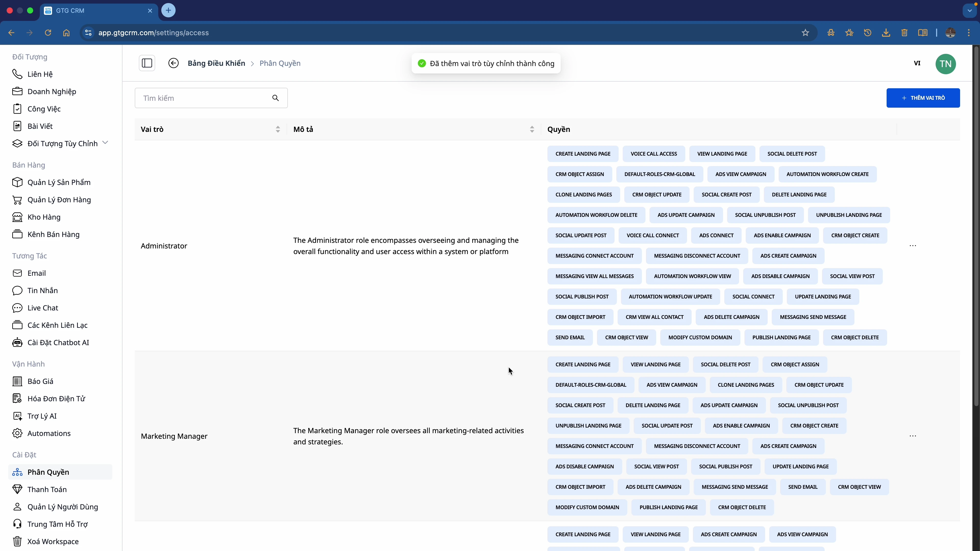Toggle the sidebar collapse panel icon

coord(147,63)
